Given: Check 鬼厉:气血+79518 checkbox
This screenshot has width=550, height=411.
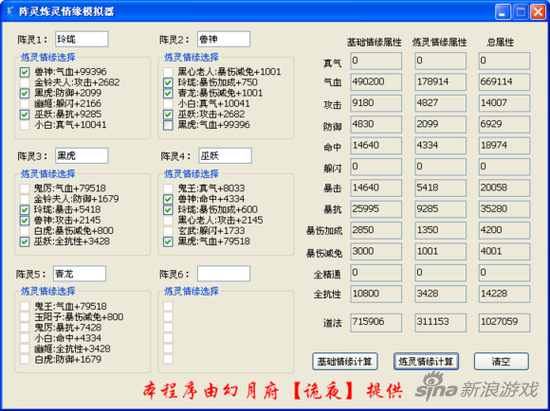Looking at the screenshot, I should tap(25, 189).
